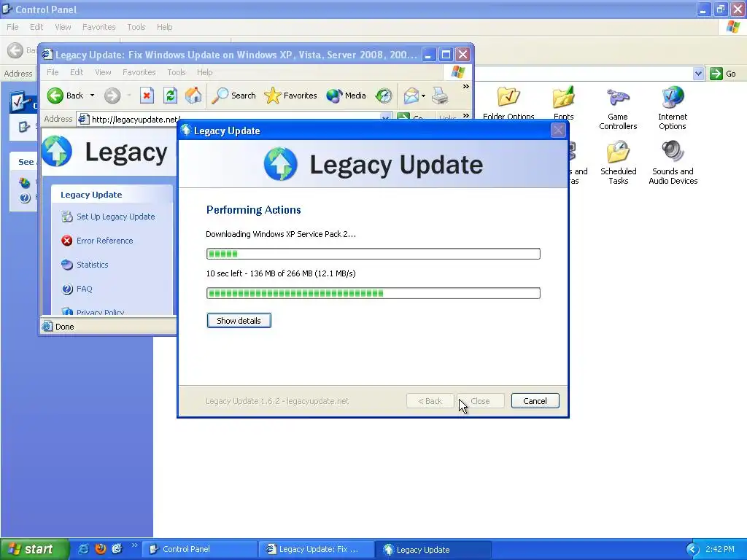Open Control Panel address bar dropdown
Image resolution: width=747 pixels, height=560 pixels.
(698, 74)
